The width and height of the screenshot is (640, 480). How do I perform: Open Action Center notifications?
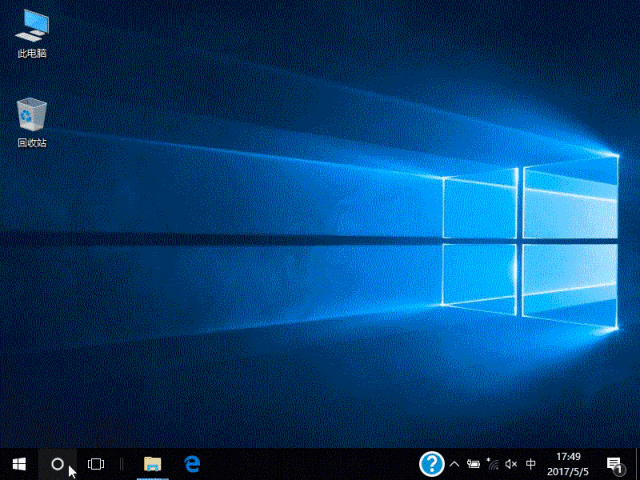614,464
